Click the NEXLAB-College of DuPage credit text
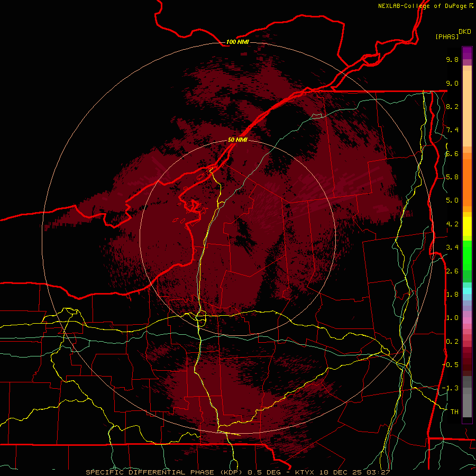 click(x=422, y=6)
